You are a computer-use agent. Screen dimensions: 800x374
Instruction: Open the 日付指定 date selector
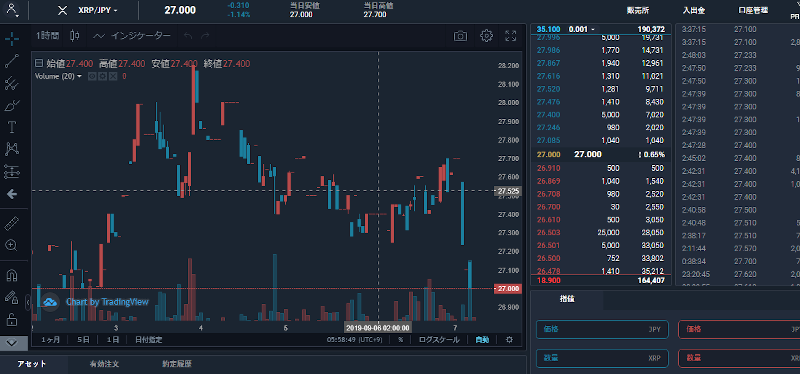(x=148, y=340)
